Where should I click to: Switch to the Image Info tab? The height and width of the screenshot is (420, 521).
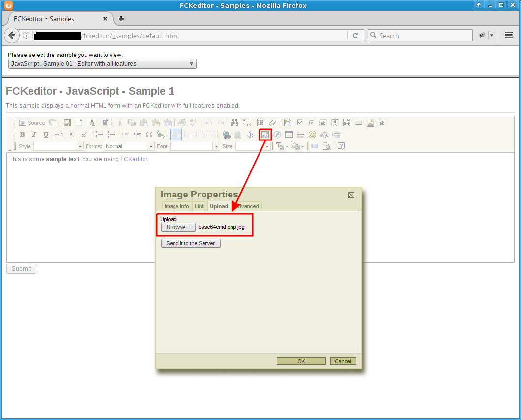177,206
